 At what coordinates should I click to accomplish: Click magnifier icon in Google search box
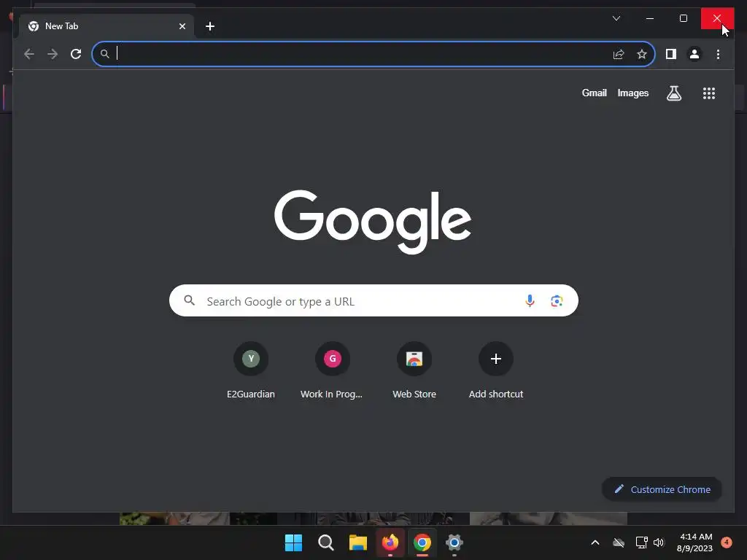189,300
